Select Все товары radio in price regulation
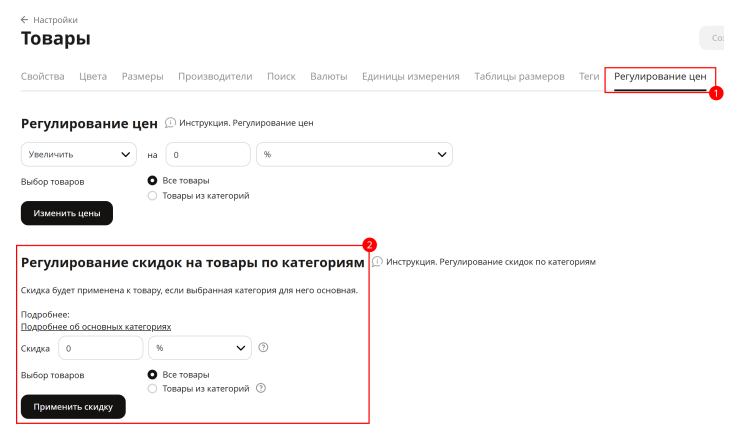Viewport: 740px width, 440px height. [x=152, y=181]
